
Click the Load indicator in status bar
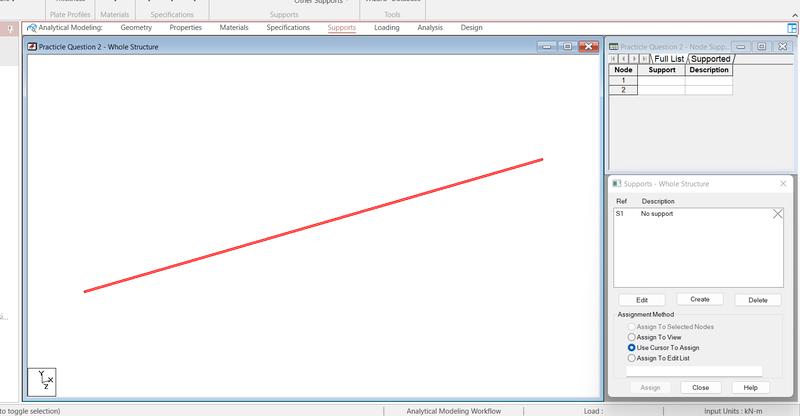coord(593,411)
